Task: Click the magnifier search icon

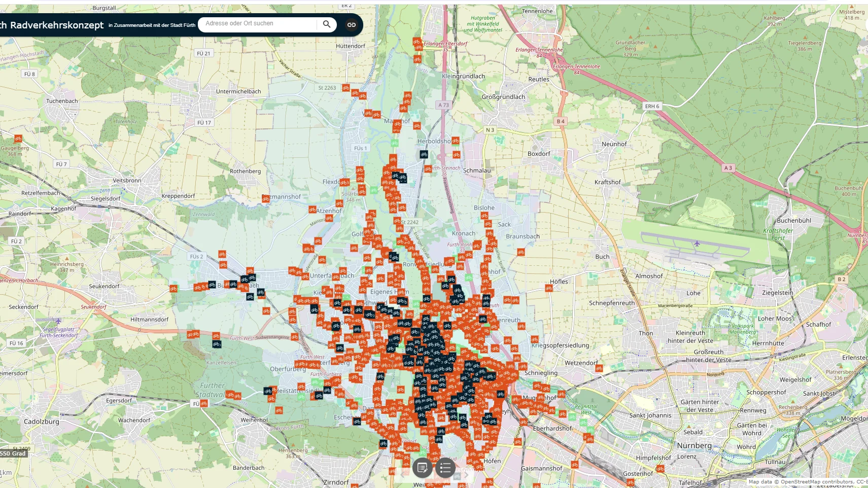Action: point(327,24)
